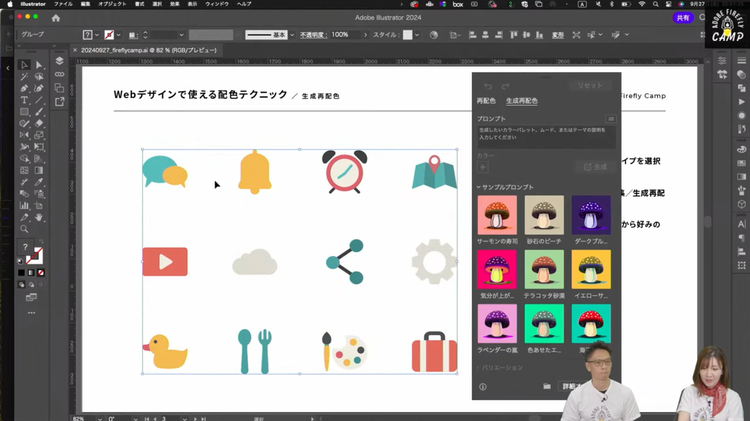
Task: Select the Zoom magnifier tool
Action: tap(25, 229)
